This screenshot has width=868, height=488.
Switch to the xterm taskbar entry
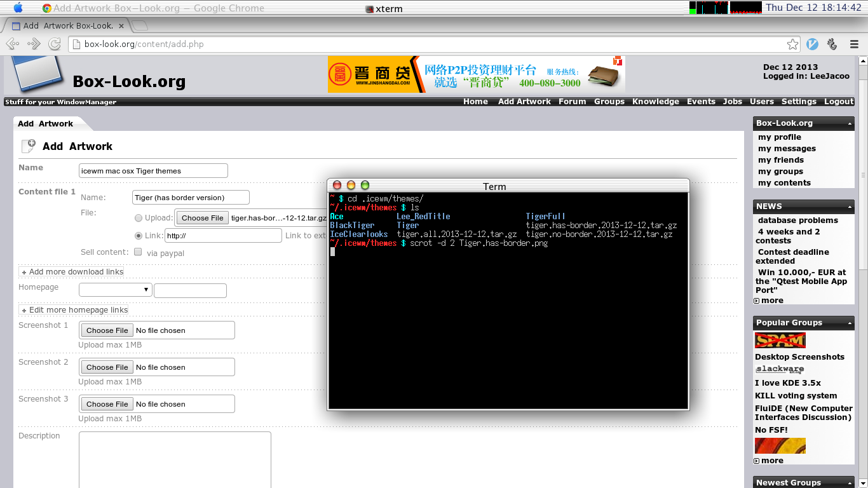[384, 9]
